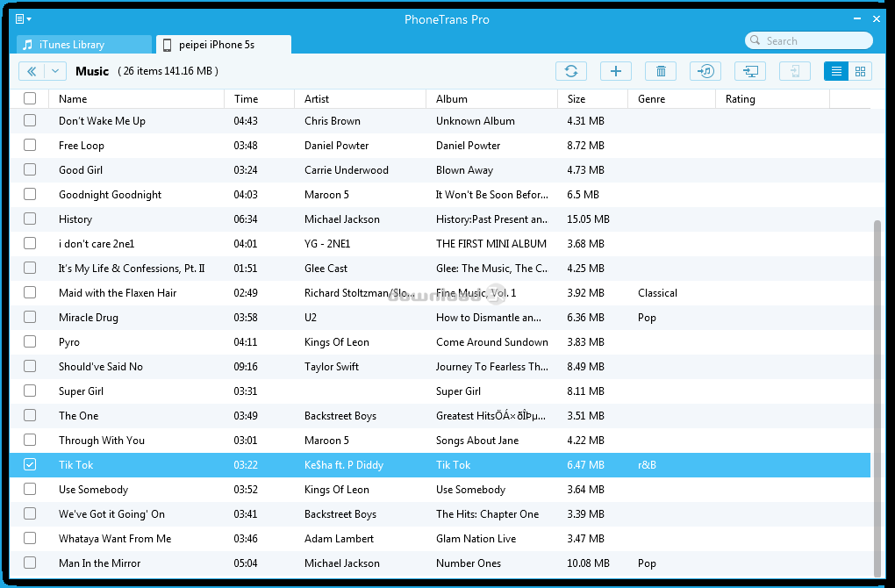Sort by the Genre column header
Image resolution: width=895 pixels, height=588 pixels.
671,99
